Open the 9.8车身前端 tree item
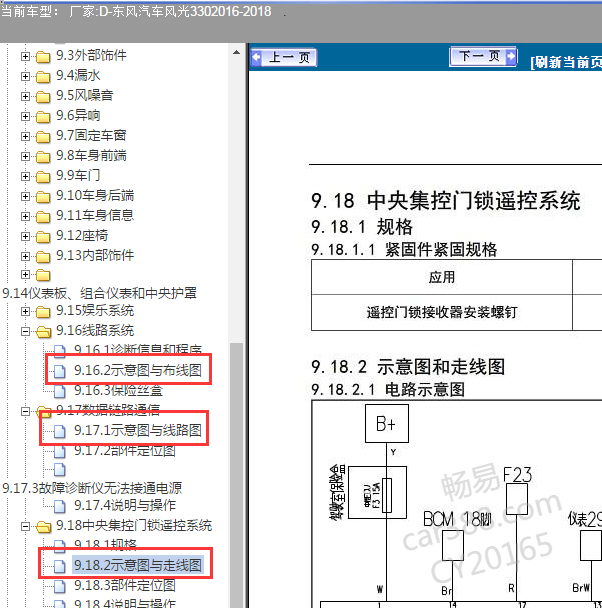The height and width of the screenshot is (608, 602). [x=91, y=156]
